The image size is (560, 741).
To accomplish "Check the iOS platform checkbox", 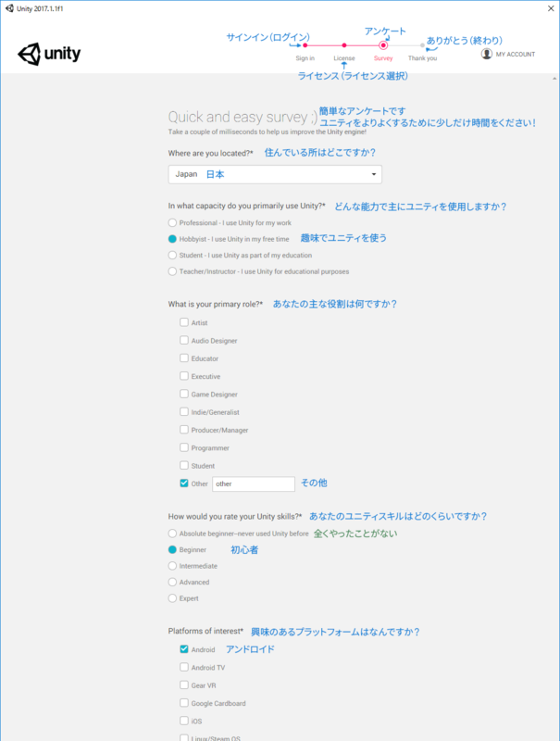I will 184,721.
